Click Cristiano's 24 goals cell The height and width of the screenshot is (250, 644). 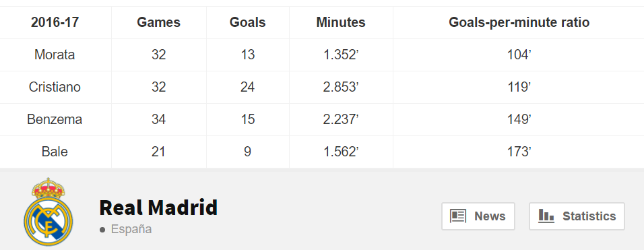point(248,87)
